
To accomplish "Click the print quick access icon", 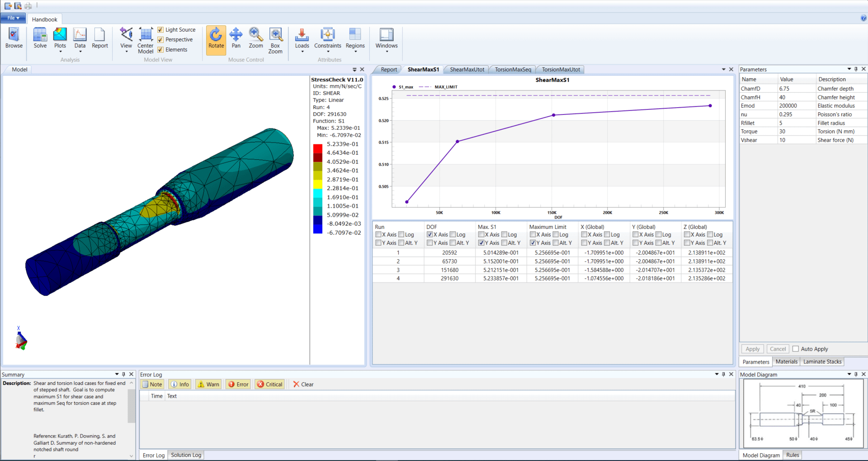I will [x=28, y=6].
